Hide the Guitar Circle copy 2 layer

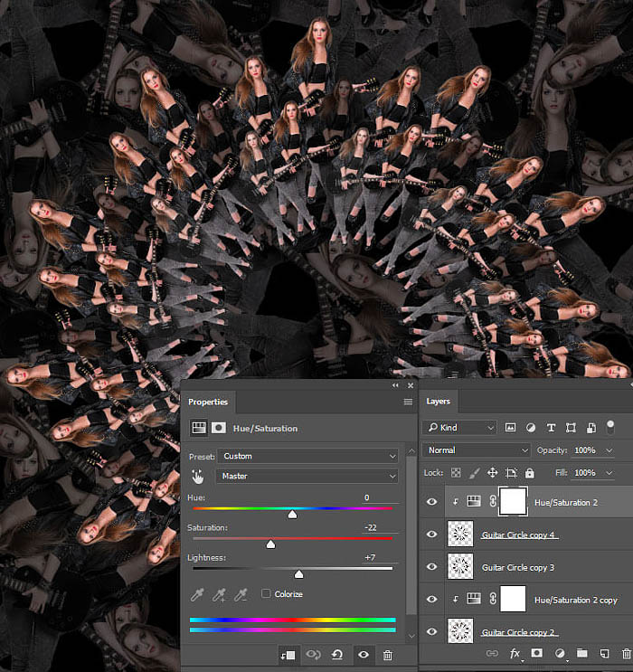432,631
